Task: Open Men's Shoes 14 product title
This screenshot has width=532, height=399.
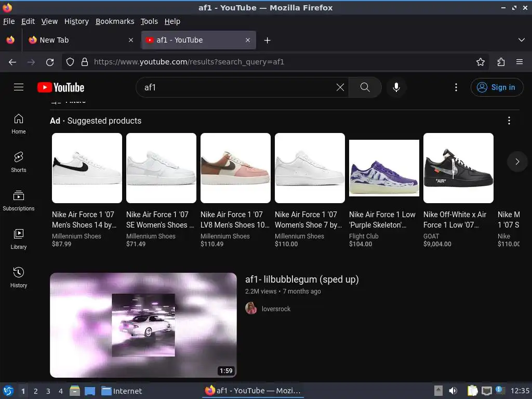Action: click(x=84, y=220)
